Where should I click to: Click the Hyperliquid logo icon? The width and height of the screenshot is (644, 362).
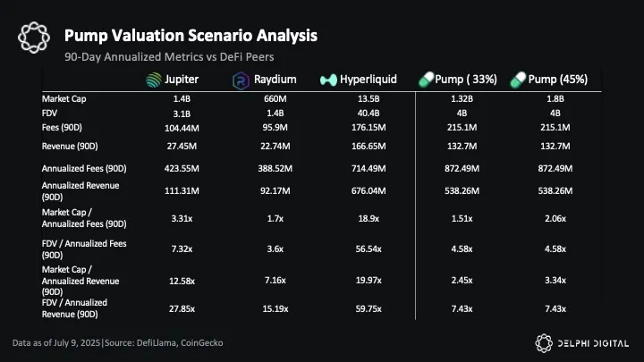(x=327, y=80)
